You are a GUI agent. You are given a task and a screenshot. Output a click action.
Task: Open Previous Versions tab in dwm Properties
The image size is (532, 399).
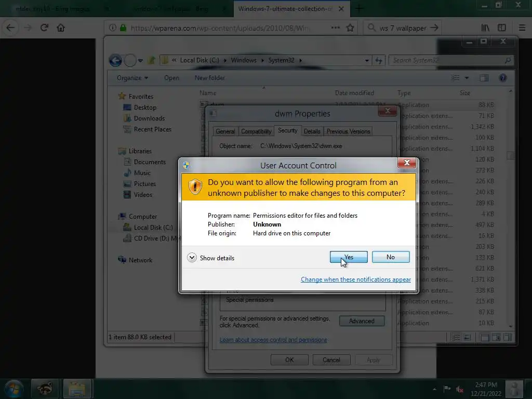(x=348, y=131)
